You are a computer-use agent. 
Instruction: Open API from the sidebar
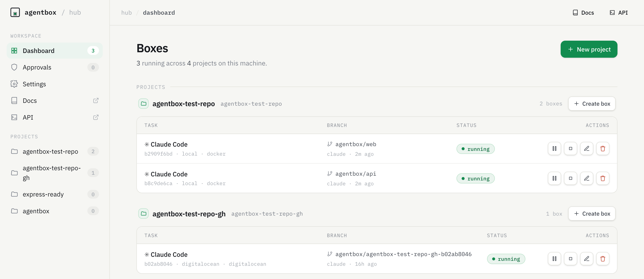pos(54,117)
